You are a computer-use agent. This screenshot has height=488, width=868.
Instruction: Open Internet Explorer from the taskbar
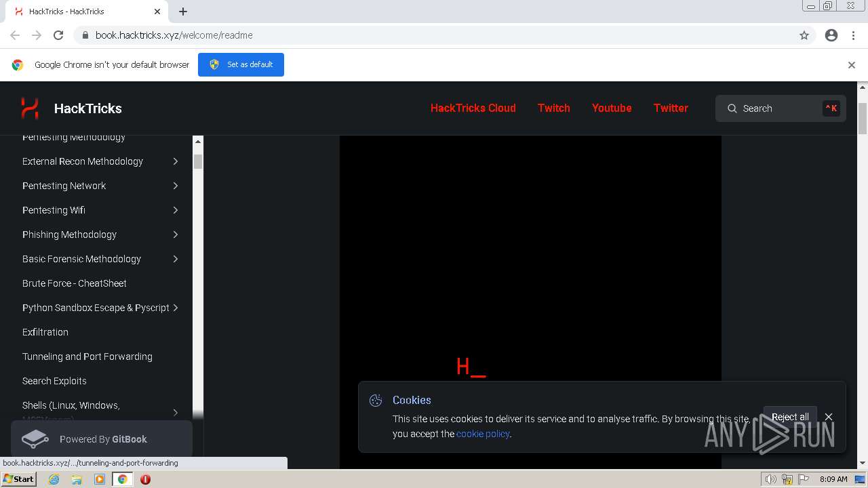point(54,479)
